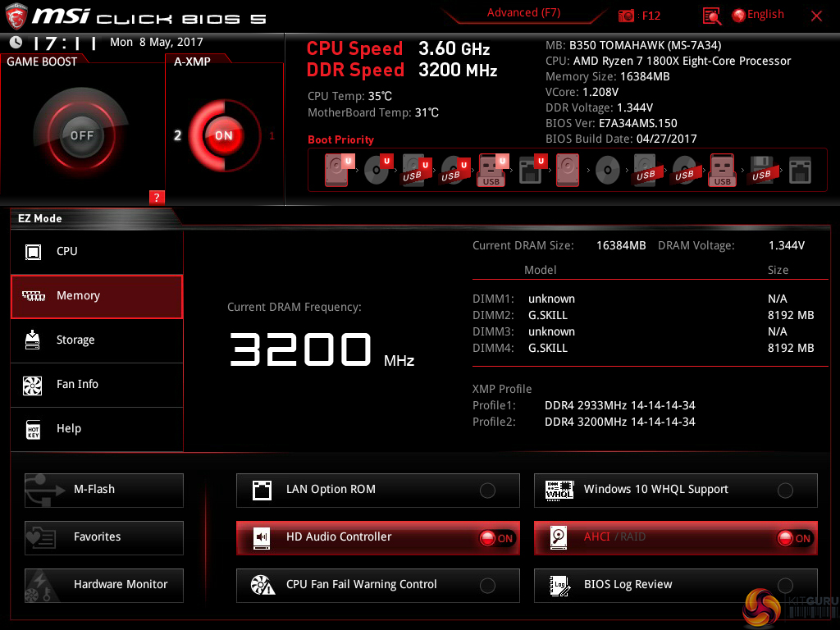
Task: Open the M-Flash utility
Action: [104, 490]
